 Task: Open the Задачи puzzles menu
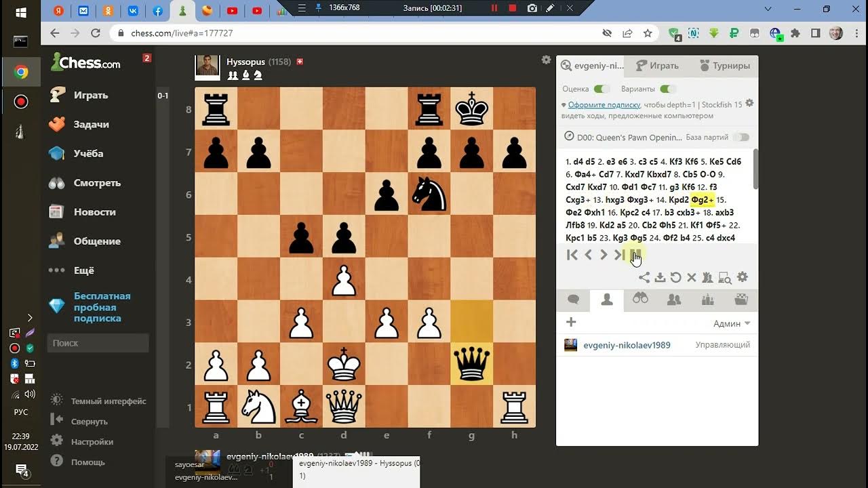91,124
